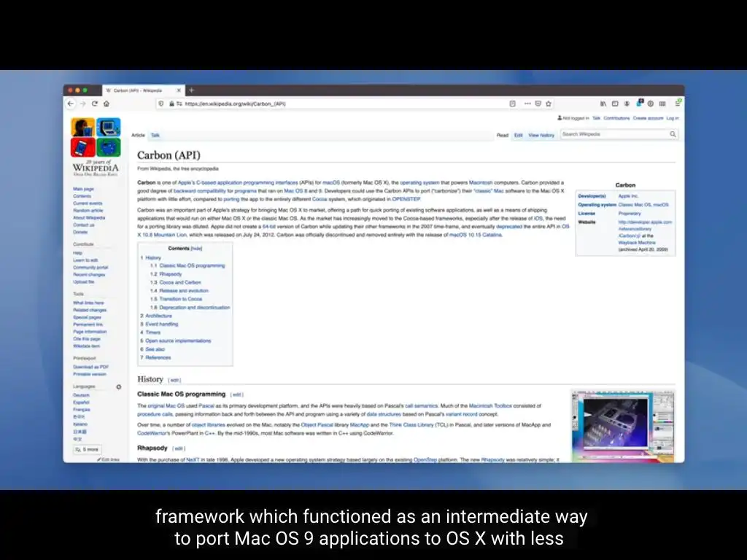Bookmark this page with the star
The width and height of the screenshot is (747, 560).
[549, 104]
